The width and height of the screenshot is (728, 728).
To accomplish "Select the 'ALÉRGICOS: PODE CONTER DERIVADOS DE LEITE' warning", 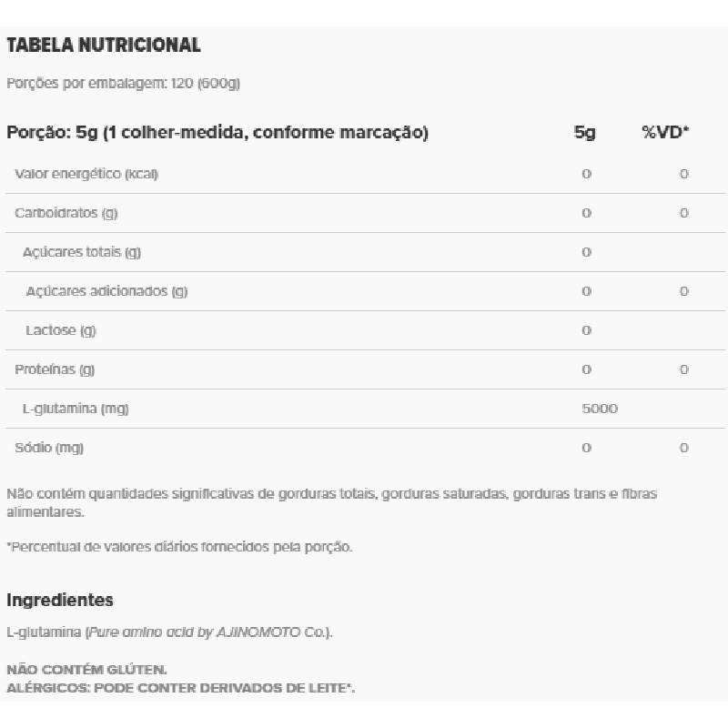I will [180, 687].
